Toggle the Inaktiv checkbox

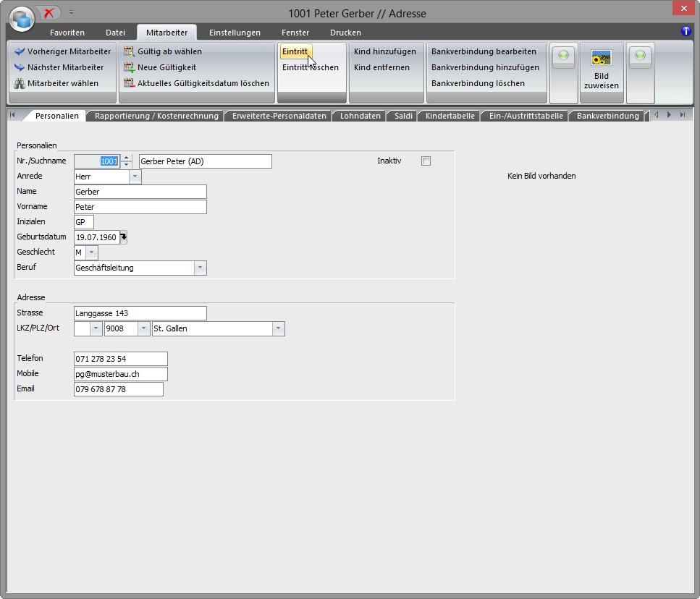(x=426, y=161)
